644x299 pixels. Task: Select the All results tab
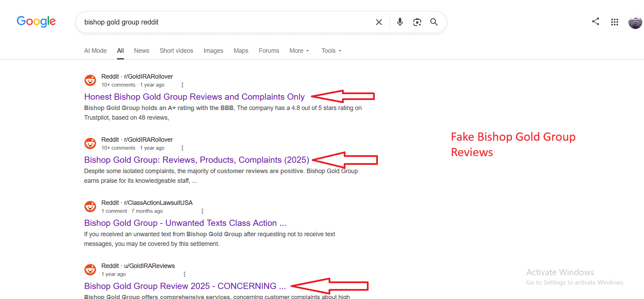click(x=120, y=51)
